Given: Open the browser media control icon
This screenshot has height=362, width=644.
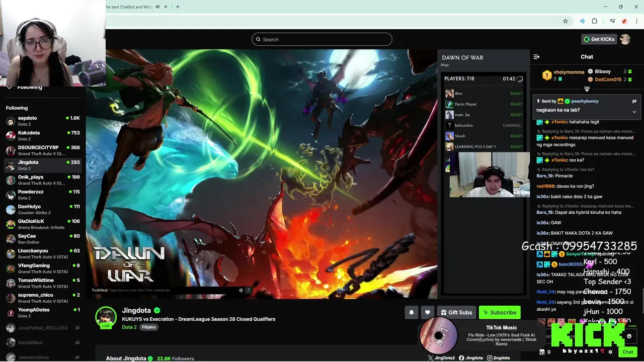Looking at the screenshot, I should tap(612, 21).
